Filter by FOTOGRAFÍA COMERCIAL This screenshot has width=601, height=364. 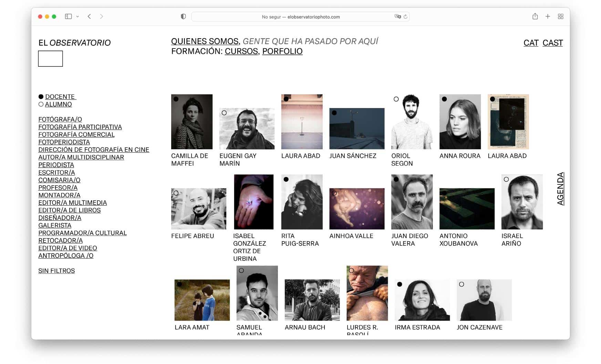(x=76, y=135)
